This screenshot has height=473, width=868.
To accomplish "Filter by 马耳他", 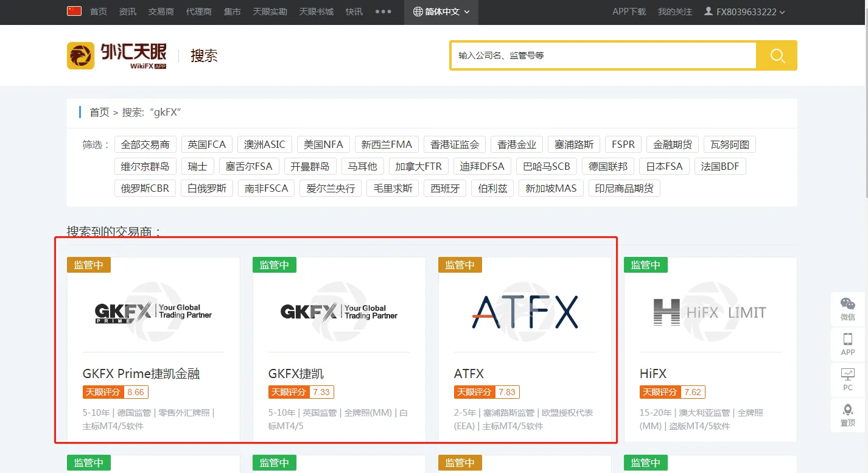I will 362,166.
